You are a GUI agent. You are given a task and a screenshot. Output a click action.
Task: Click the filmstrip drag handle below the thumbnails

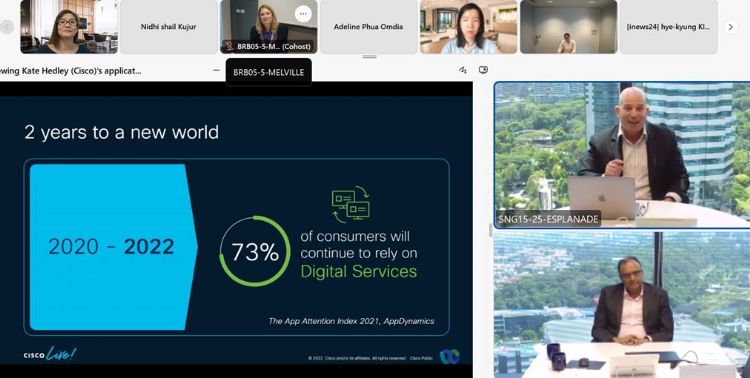pos(370,57)
